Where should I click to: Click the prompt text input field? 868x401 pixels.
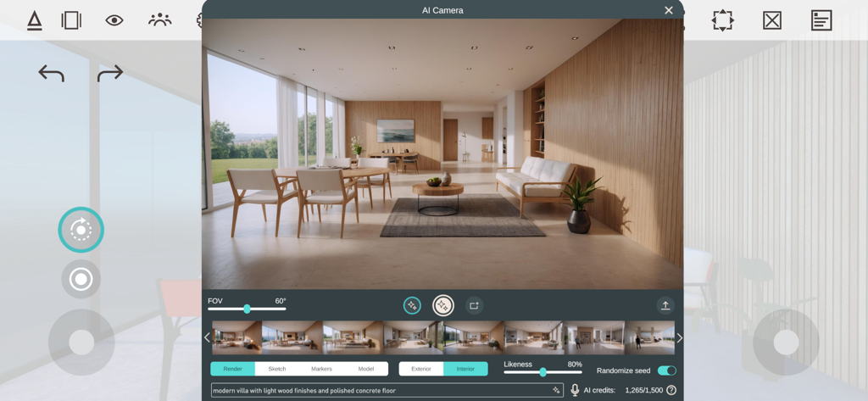click(x=387, y=391)
